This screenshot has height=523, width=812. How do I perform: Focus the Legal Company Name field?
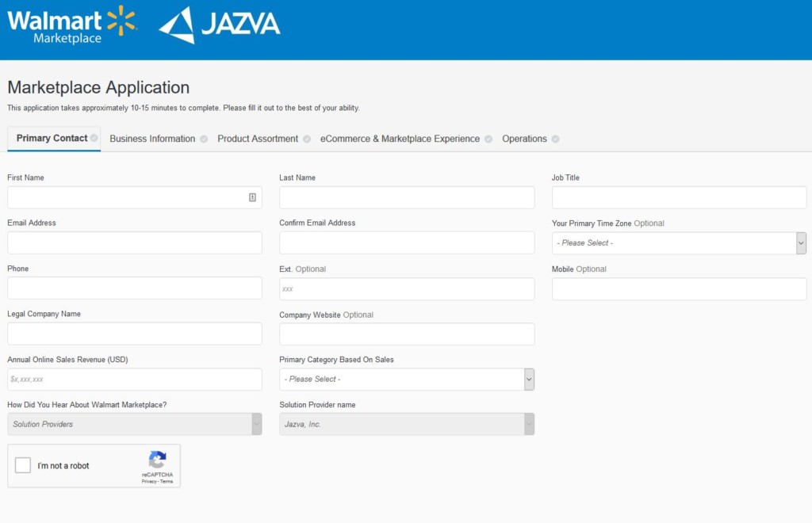[135, 334]
